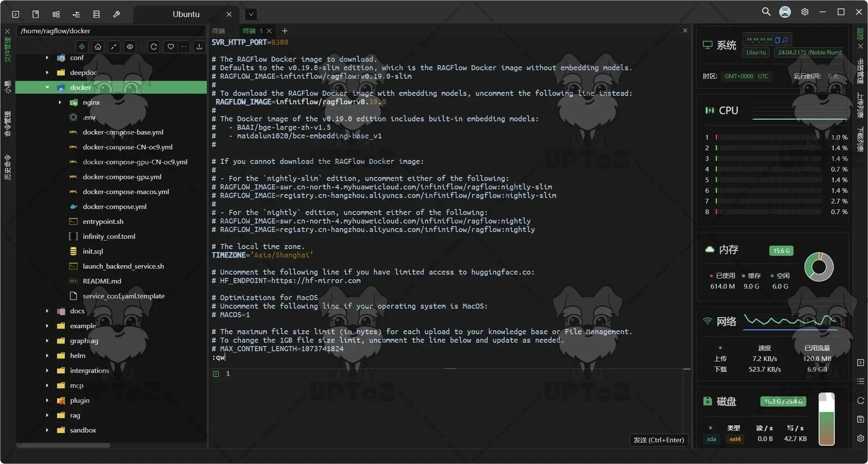Viewport: 868px width, 464px height.
Task: Expand the helm folder
Action: click(47, 355)
